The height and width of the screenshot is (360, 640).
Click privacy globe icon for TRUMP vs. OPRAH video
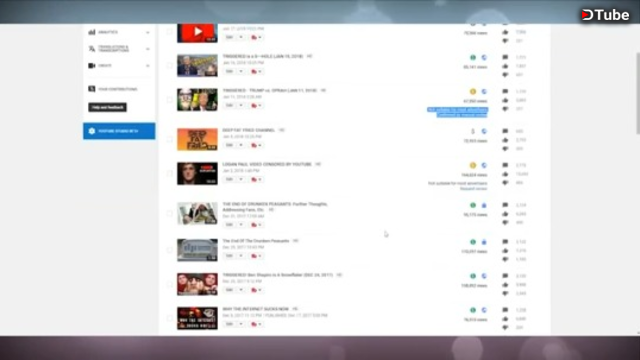pyautogui.click(x=484, y=92)
